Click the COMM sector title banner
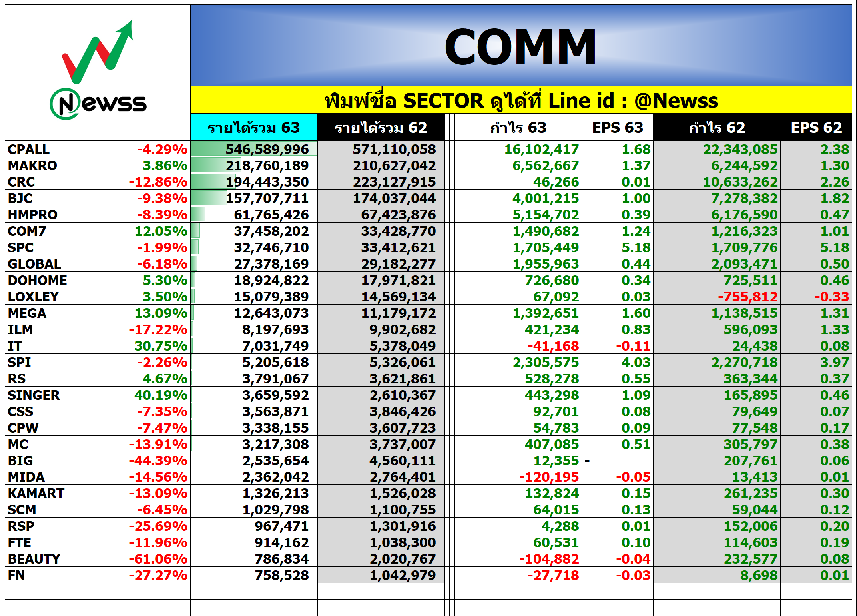This screenshot has width=857, height=616. pyautogui.click(x=521, y=46)
